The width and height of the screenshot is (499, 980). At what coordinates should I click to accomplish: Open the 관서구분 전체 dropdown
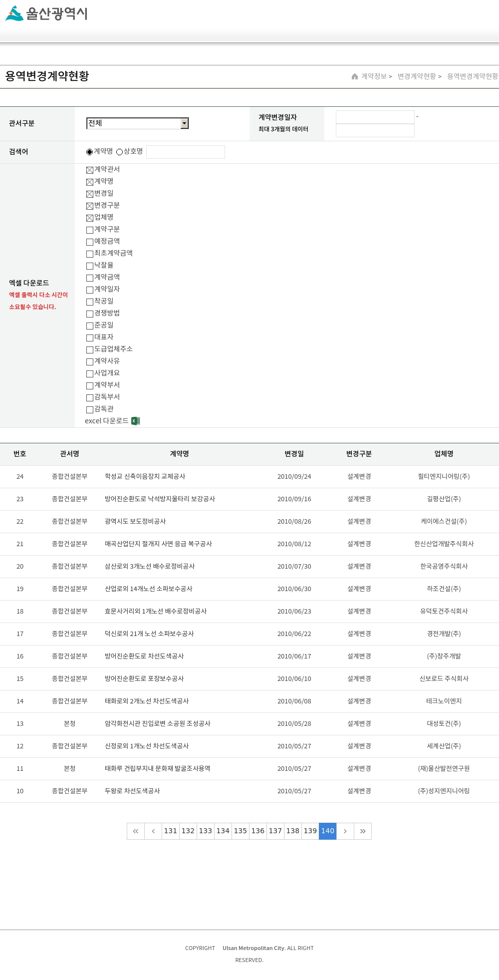pyautogui.click(x=138, y=123)
